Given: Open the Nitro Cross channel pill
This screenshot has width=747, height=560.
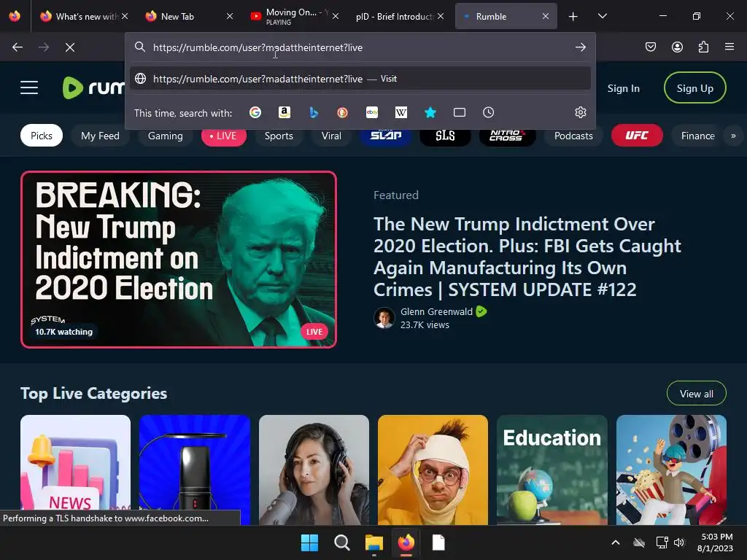Looking at the screenshot, I should click(508, 136).
